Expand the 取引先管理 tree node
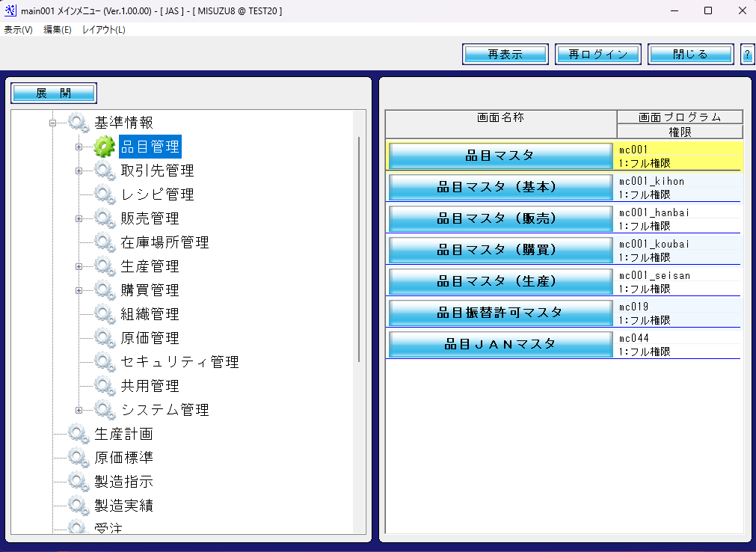 [x=79, y=171]
